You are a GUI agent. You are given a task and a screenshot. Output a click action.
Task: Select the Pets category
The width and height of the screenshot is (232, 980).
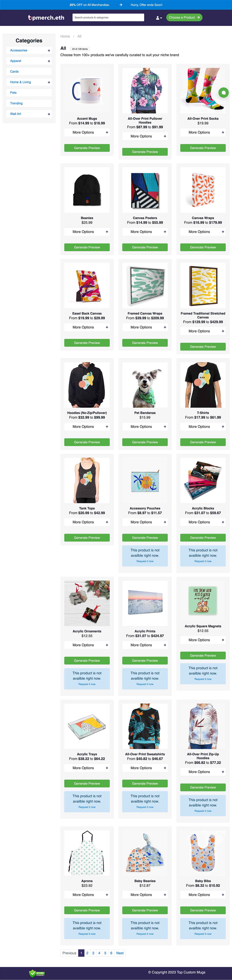pyautogui.click(x=13, y=93)
